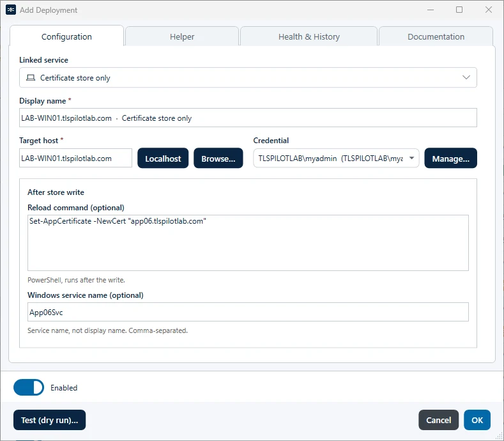
Task: Switch to the Configuration tab
Action: tap(66, 36)
